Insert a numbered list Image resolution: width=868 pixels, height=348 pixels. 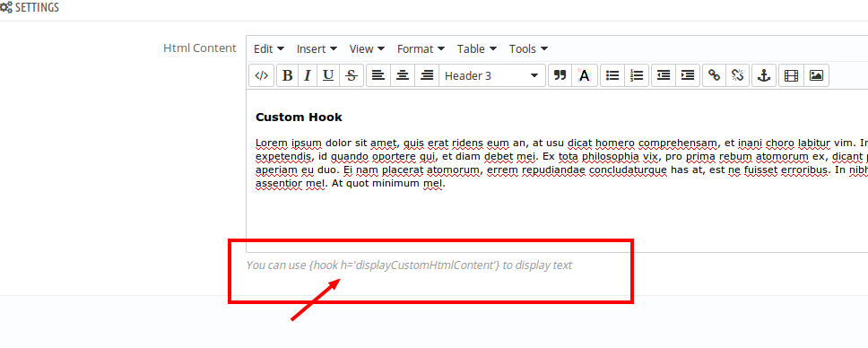pos(637,76)
